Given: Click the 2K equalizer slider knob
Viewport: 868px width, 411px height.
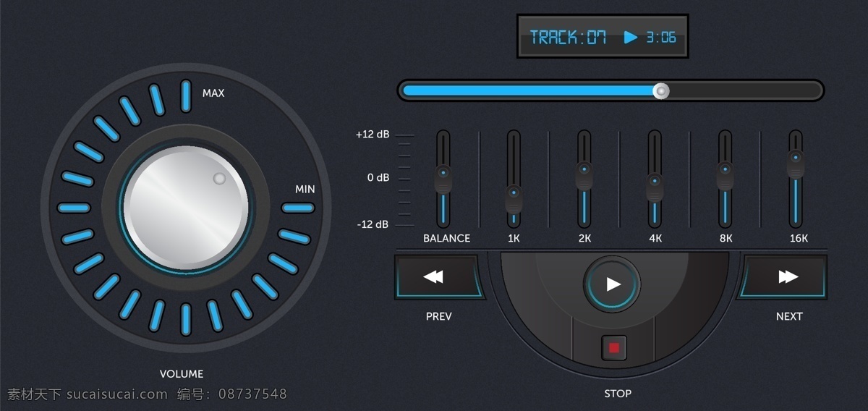Looking at the screenshot, I should point(584,176).
